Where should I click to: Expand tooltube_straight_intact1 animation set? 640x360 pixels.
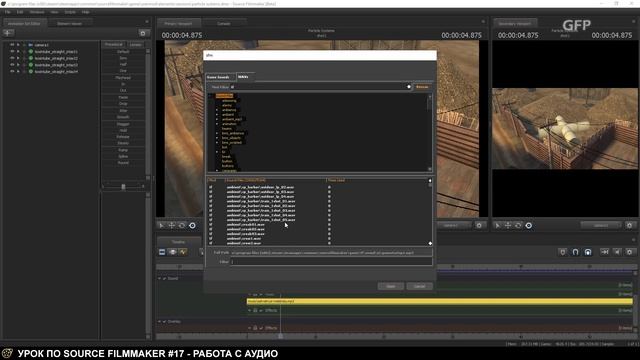coord(18,51)
